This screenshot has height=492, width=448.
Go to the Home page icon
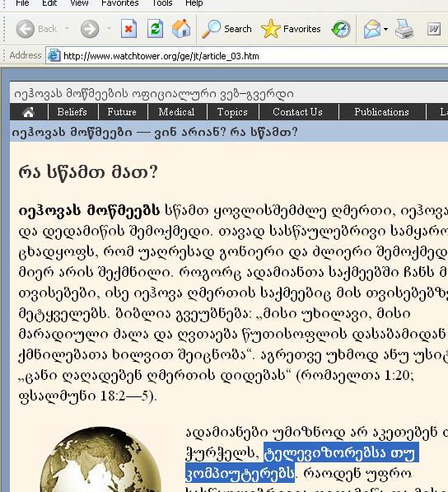point(181,29)
